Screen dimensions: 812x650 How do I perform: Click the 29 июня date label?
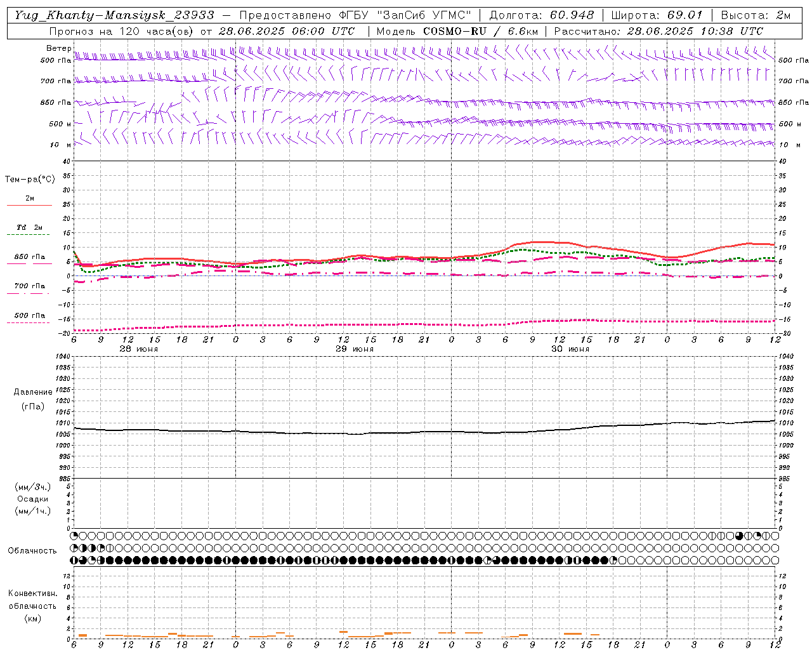tap(355, 349)
